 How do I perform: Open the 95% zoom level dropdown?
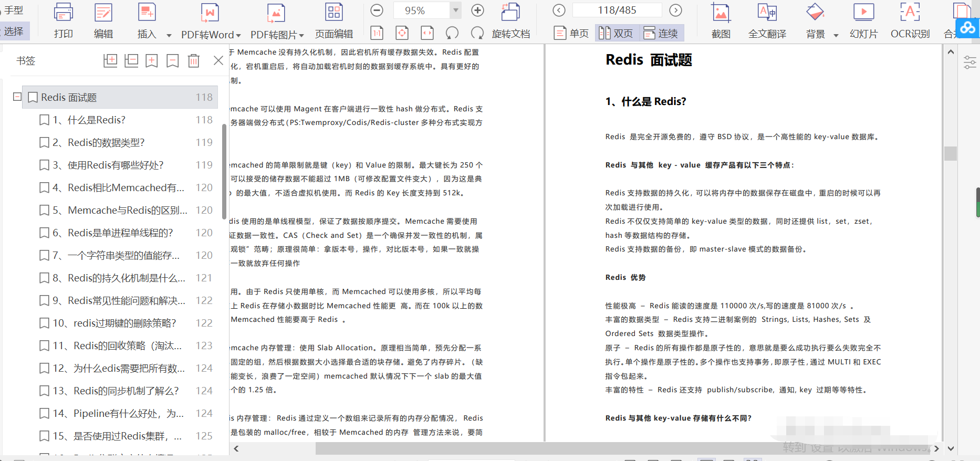click(x=456, y=10)
